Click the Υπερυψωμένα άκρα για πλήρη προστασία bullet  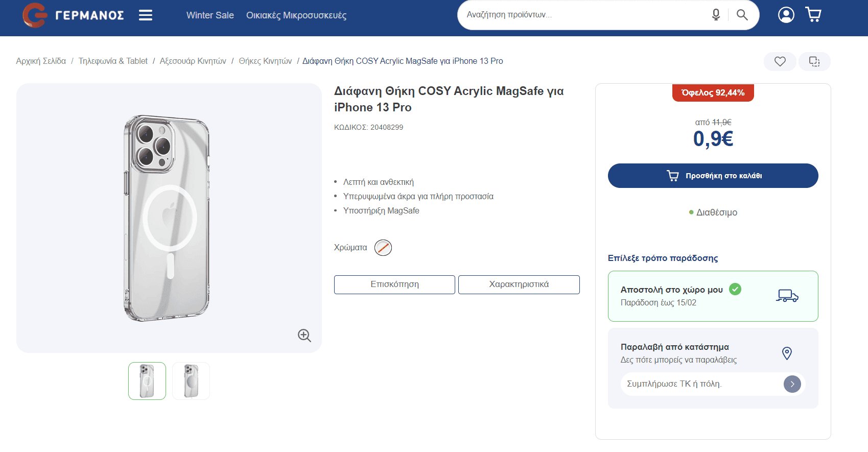(418, 197)
